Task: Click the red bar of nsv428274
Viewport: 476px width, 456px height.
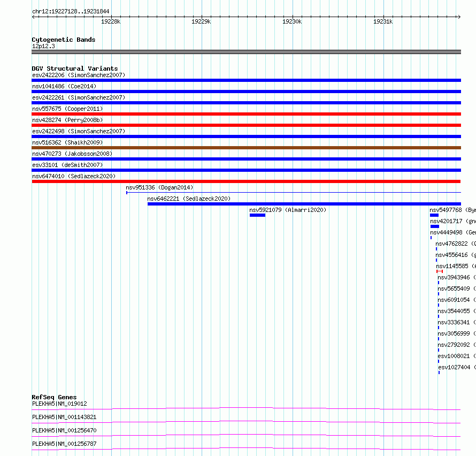Action: [246, 125]
